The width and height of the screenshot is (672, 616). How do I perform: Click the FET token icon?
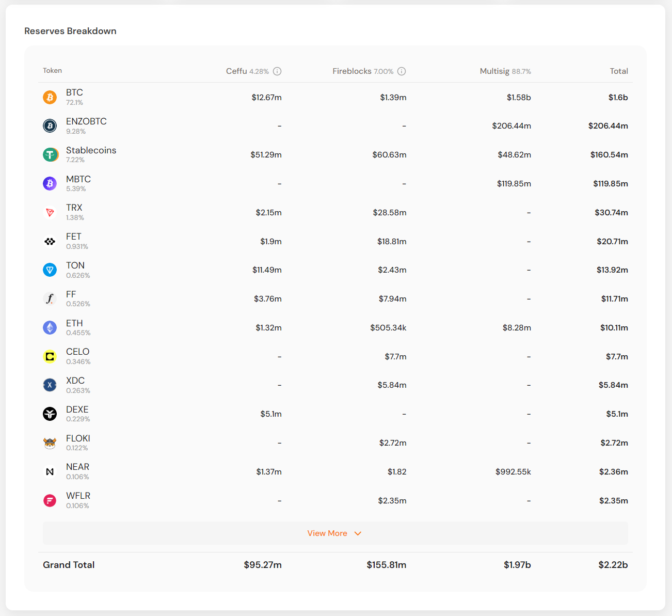[50, 241]
